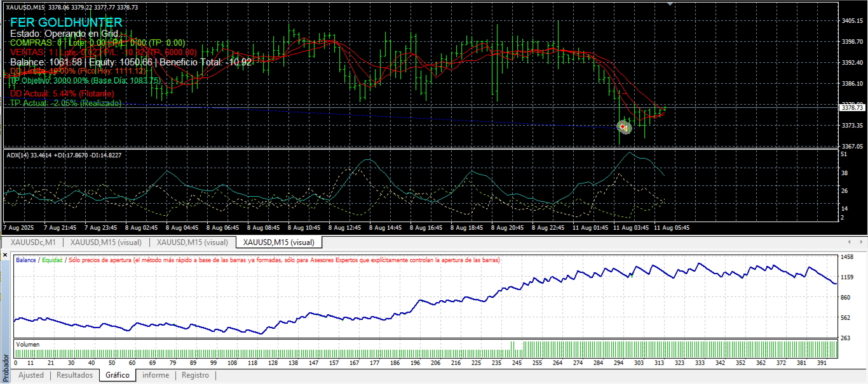Open the Ajusted tester tab
Screen dimensions: 868x384
point(31,375)
